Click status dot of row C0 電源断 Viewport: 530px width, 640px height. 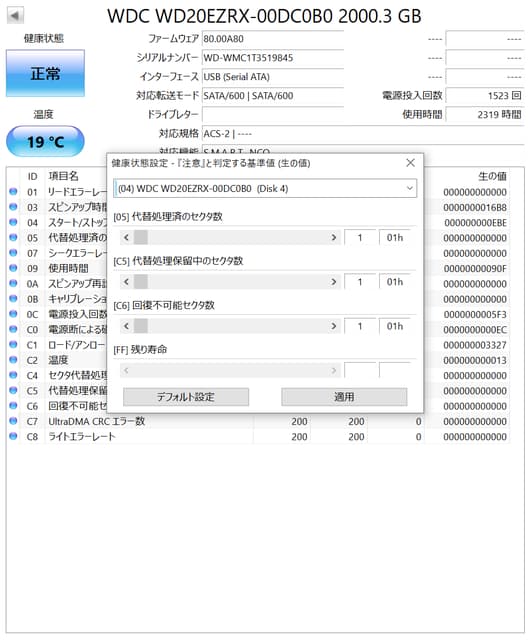click(13, 329)
